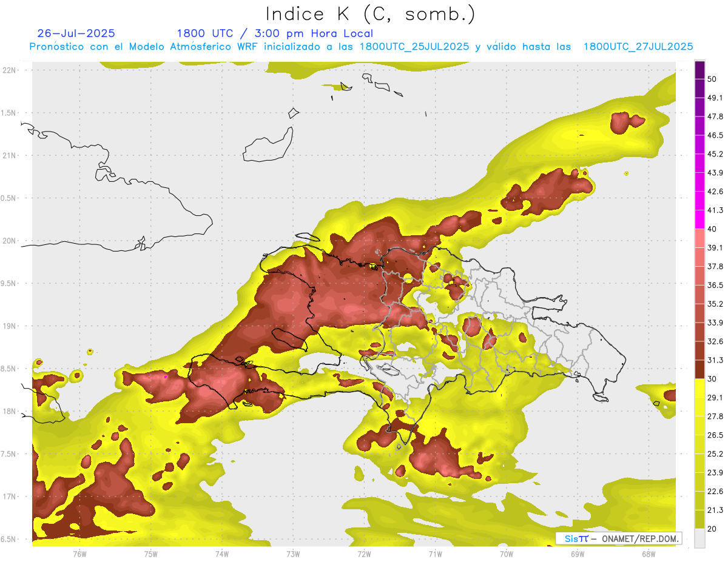This screenshot has width=728, height=562.
Task: Select the dark brown swatch between 30 and 31.3
Action: tap(700, 369)
